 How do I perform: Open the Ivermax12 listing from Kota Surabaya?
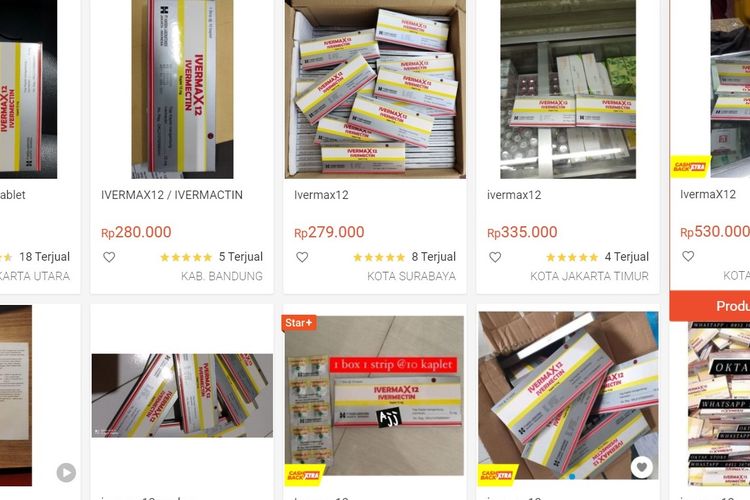pyautogui.click(x=321, y=195)
